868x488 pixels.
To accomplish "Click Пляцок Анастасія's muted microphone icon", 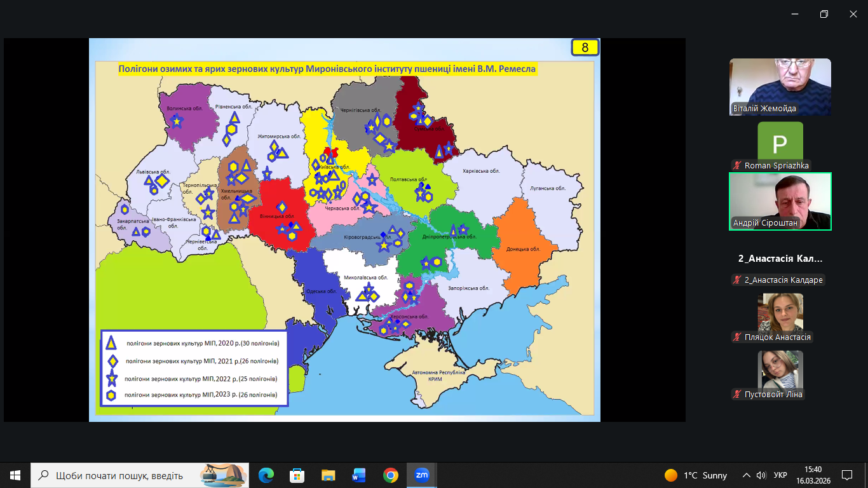I will (x=738, y=337).
